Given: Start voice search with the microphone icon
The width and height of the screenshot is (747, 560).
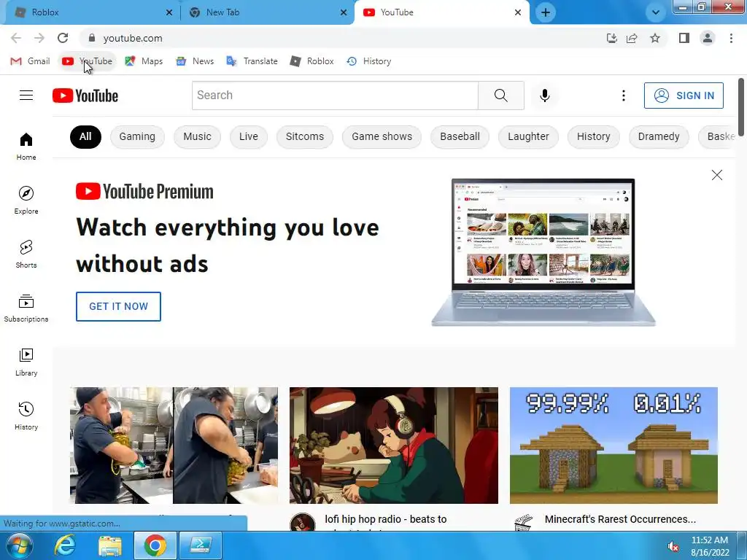Looking at the screenshot, I should point(544,96).
